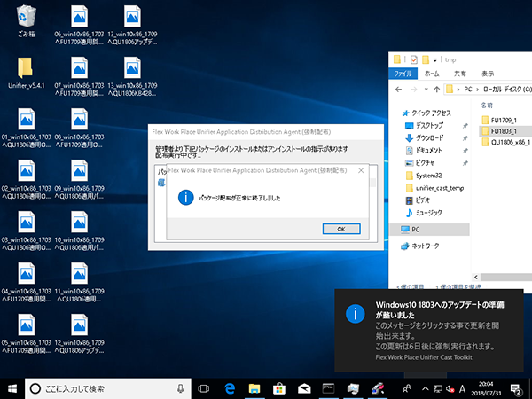Viewport: 532px width, 399px height.
Task: Open ドキュメント in navigation pane
Action: point(424,151)
